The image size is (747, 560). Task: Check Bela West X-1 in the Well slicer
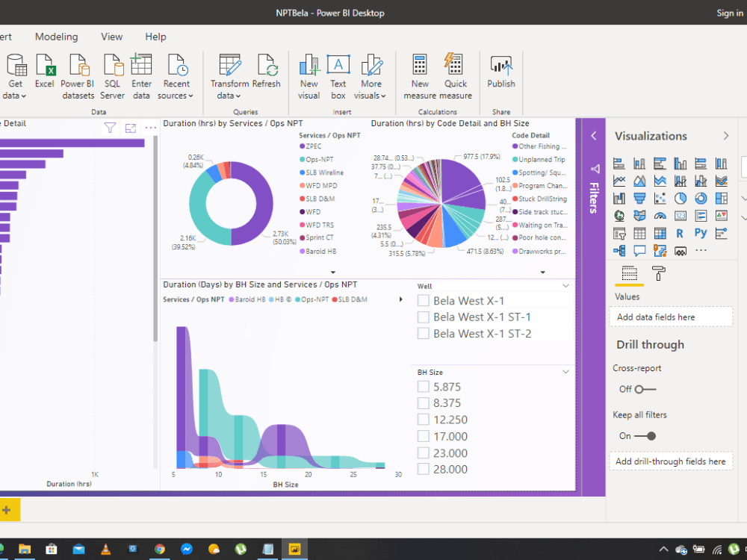tap(424, 300)
